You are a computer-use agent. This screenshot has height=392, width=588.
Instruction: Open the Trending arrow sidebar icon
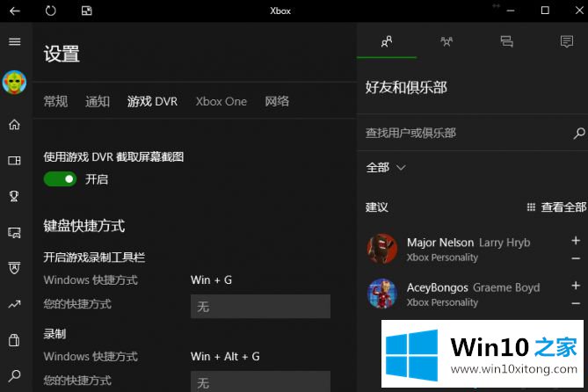pos(14,304)
